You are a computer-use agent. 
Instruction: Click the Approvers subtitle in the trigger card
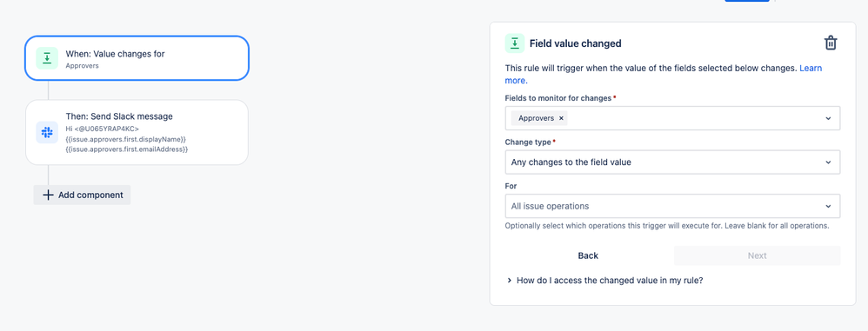point(82,66)
